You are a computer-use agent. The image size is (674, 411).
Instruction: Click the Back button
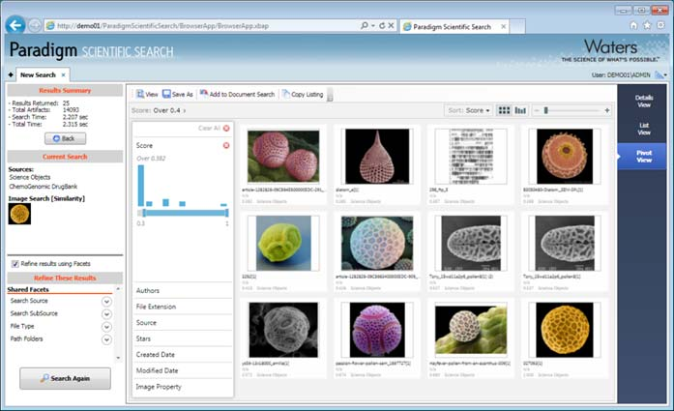point(65,138)
